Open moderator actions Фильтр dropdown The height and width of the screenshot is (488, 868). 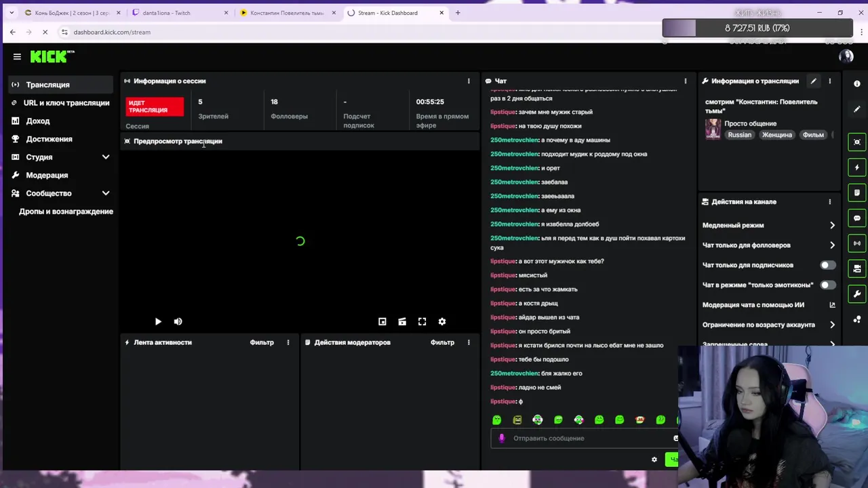pyautogui.click(x=442, y=342)
